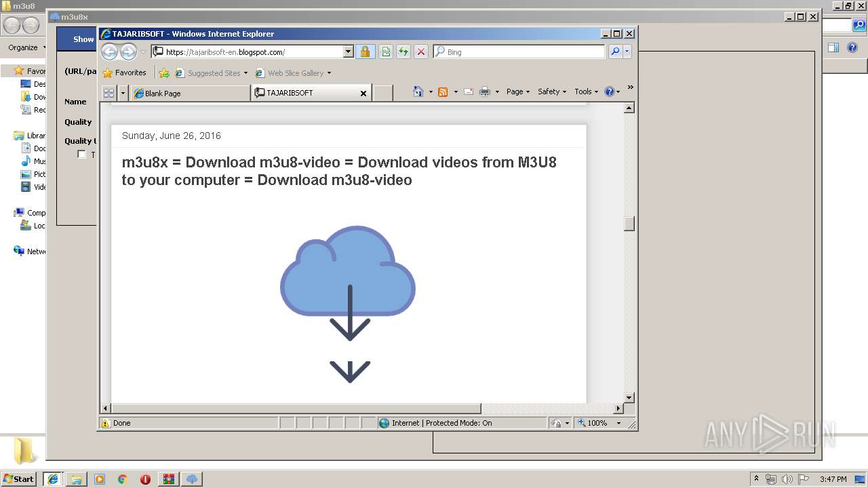Expand the command bar overflow chevron

pyautogui.click(x=630, y=87)
